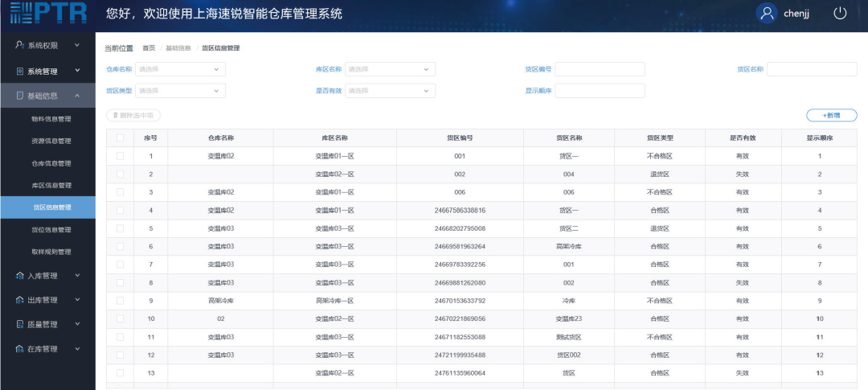Click the 出库管理 sidebar icon

(20, 300)
